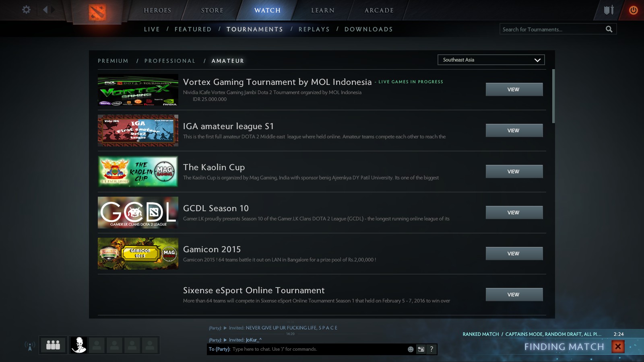644x362 pixels.
Task: Click the Vortex Gaming Tournament title
Action: 277,82
